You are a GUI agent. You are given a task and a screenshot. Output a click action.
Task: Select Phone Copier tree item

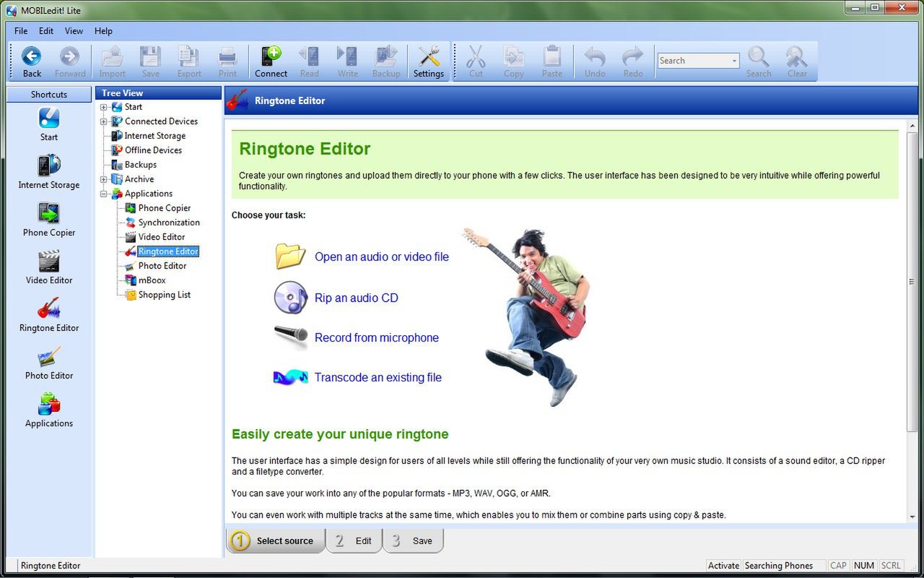(x=165, y=208)
